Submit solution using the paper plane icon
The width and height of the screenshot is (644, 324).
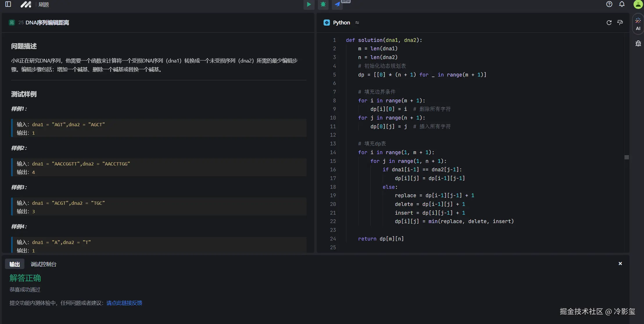tap(337, 4)
